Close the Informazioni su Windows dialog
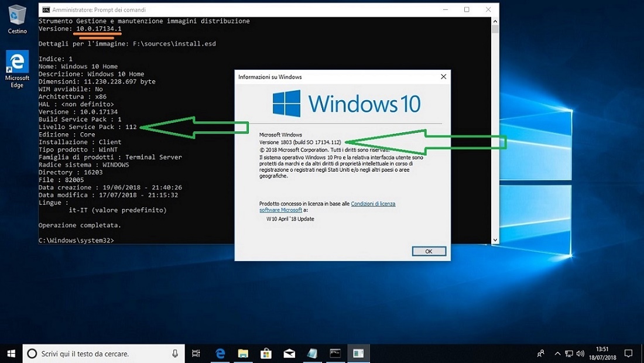Screen dimensions: 644x363 pos(443,77)
